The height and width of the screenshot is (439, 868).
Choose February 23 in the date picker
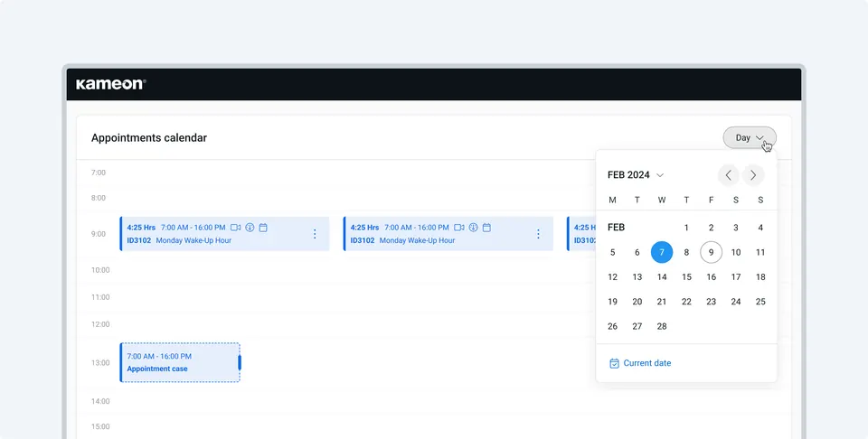pyautogui.click(x=712, y=302)
